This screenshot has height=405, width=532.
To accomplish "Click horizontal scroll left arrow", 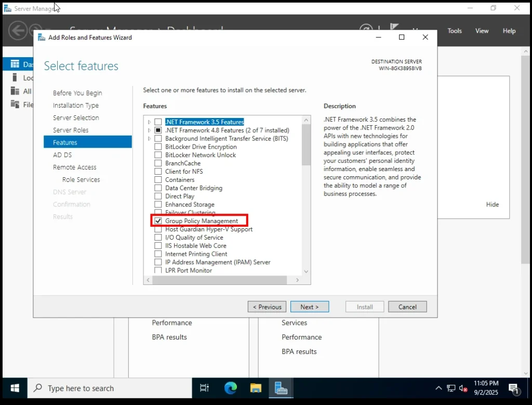I will 148,280.
